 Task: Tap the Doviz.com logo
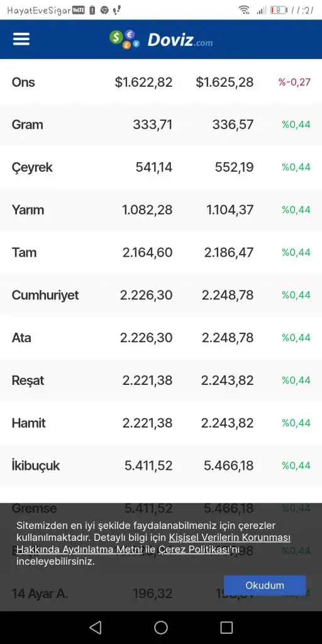coord(161,40)
